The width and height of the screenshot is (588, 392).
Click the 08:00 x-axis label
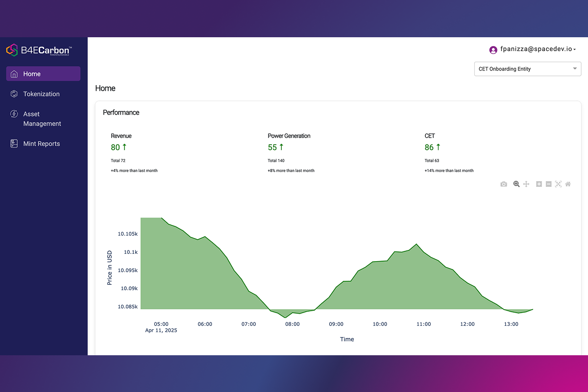pyautogui.click(x=293, y=324)
